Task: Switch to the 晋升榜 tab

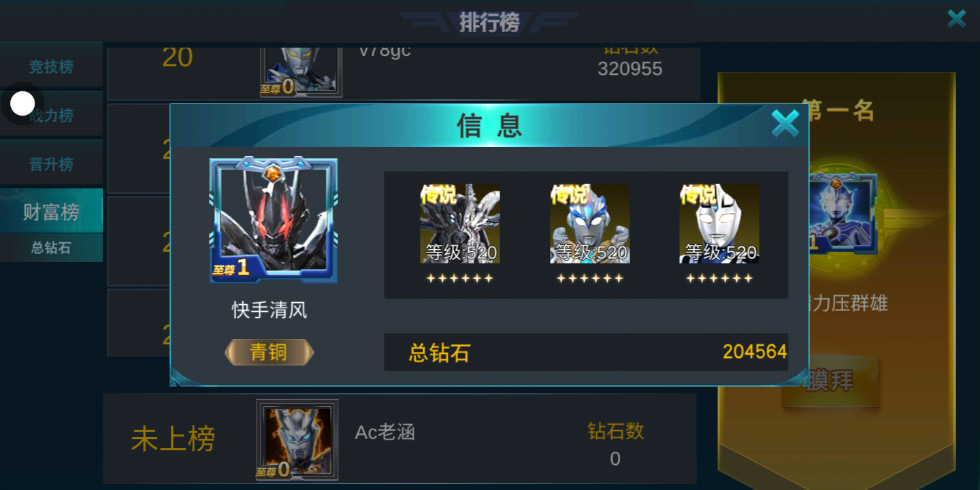Action: [51, 164]
